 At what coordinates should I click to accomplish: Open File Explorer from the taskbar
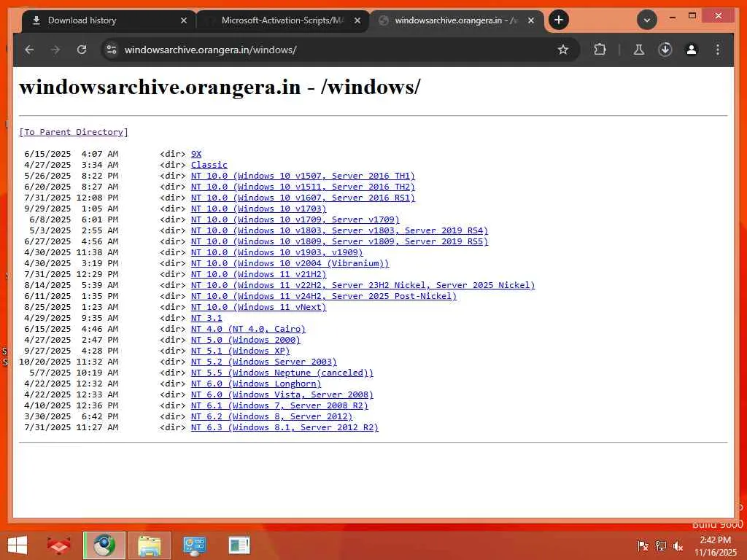pos(149,545)
